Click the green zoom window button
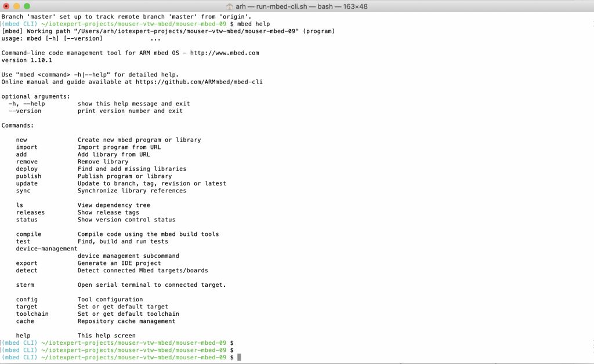Image resolution: width=594 pixels, height=364 pixels. [x=27, y=6]
